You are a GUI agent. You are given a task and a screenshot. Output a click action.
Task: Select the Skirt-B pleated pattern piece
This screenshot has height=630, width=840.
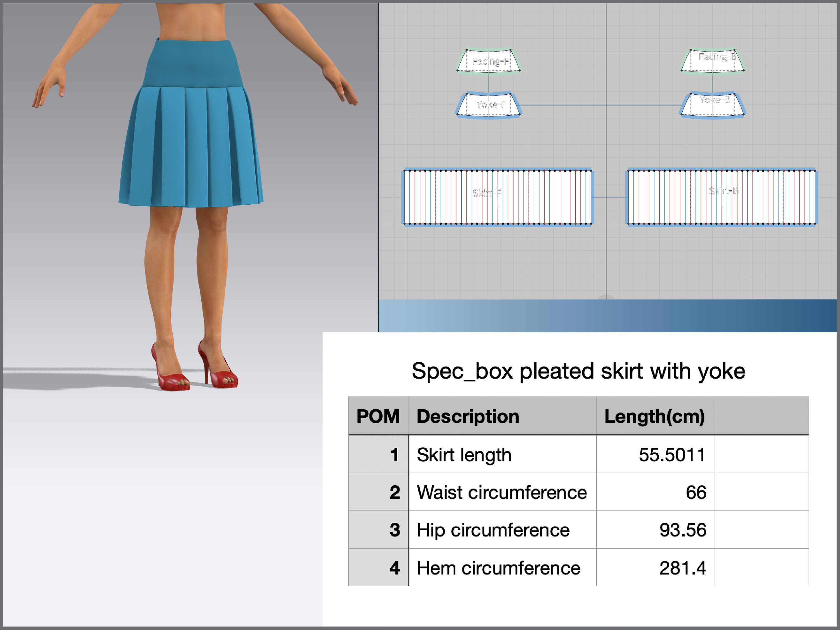[x=721, y=197]
